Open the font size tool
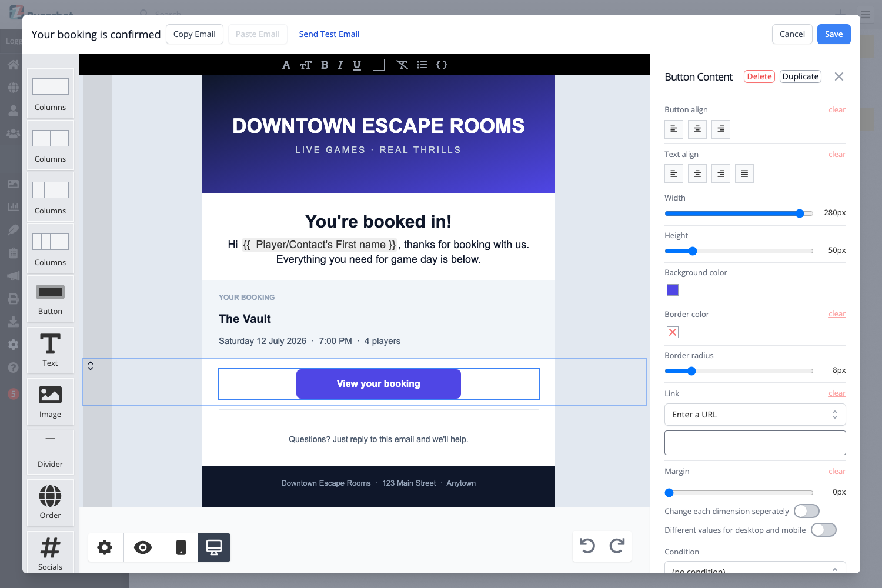The image size is (882, 588). tap(305, 65)
